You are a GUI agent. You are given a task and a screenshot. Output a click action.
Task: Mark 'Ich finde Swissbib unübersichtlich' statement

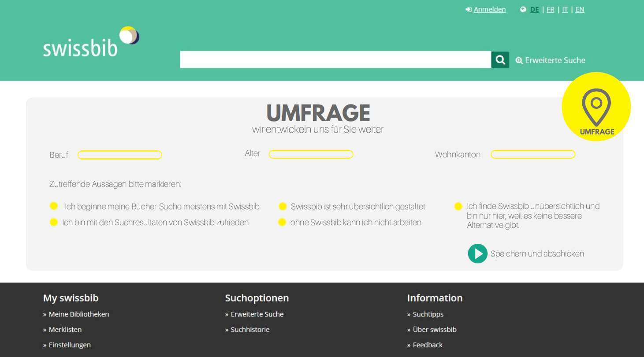(x=458, y=206)
